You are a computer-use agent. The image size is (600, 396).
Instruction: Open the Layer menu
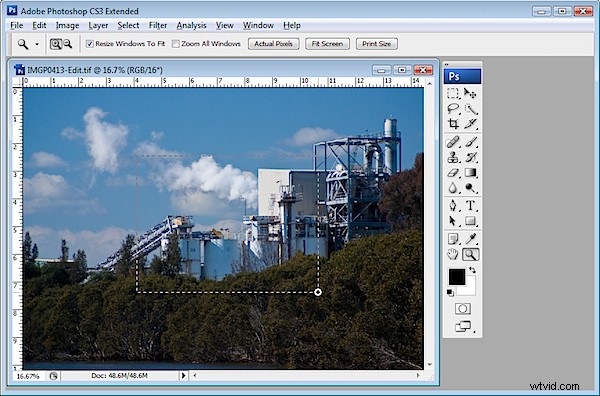tap(98, 26)
